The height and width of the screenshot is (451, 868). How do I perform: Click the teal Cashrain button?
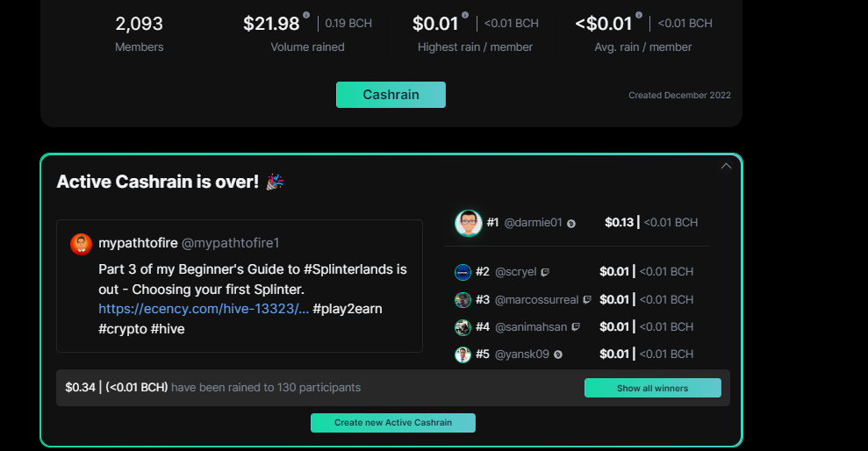(x=391, y=95)
